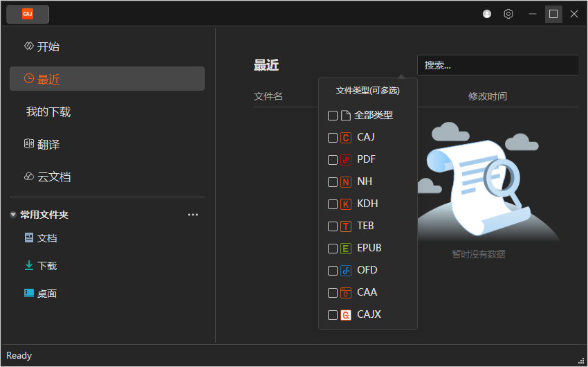Sort by the 修改时间 column header
588x367 pixels.
tap(487, 96)
